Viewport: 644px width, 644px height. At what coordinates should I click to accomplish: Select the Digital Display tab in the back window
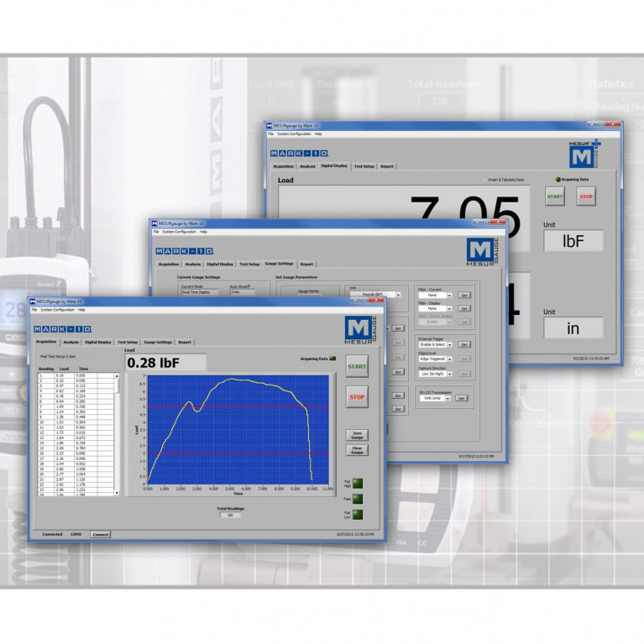334,166
